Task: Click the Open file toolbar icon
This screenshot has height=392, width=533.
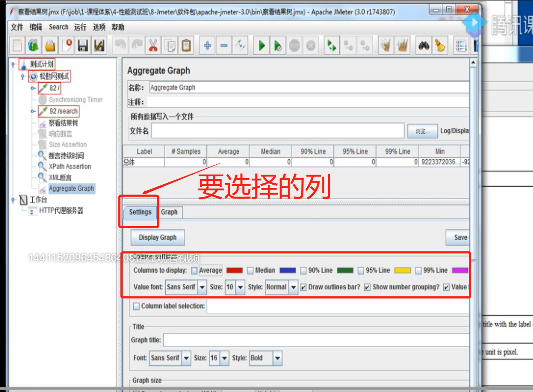Action: [50, 46]
